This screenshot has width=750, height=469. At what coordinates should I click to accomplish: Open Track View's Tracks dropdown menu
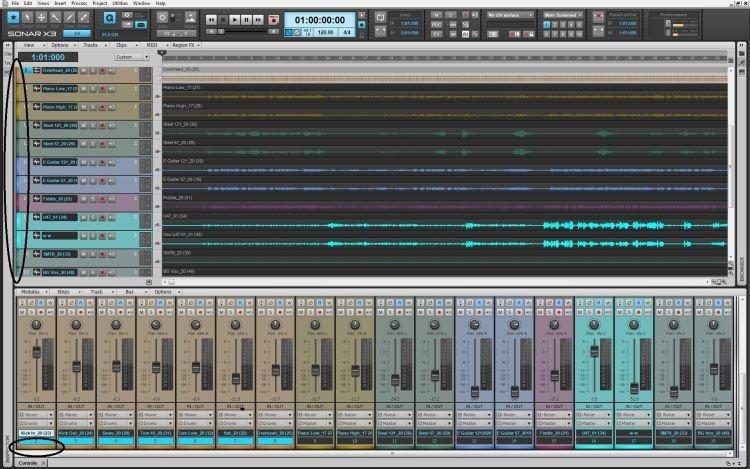click(x=93, y=45)
